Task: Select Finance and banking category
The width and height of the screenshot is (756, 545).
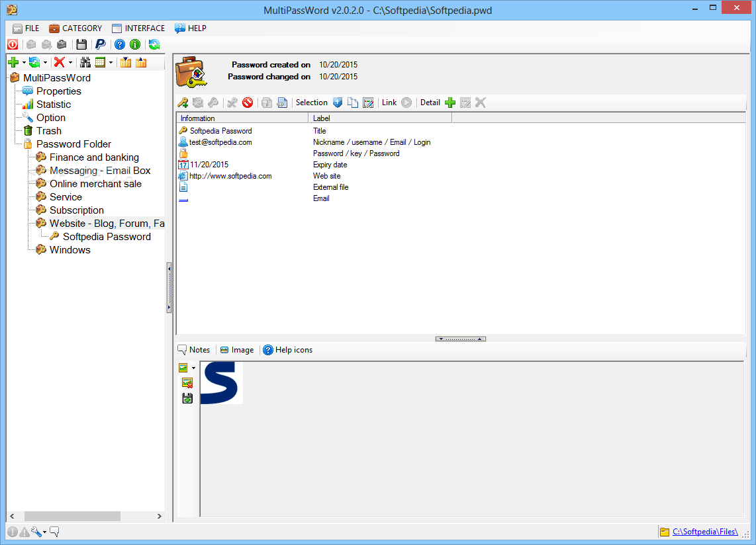Action: pos(94,157)
